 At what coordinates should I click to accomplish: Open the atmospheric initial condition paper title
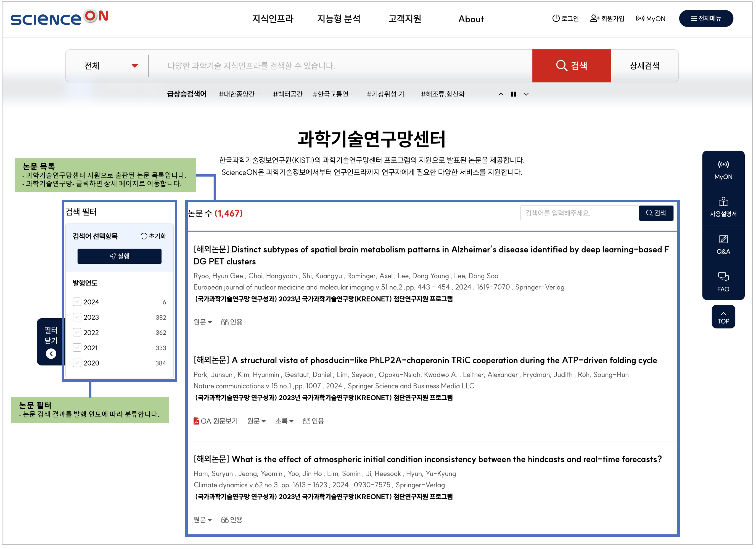pyautogui.click(x=428, y=459)
